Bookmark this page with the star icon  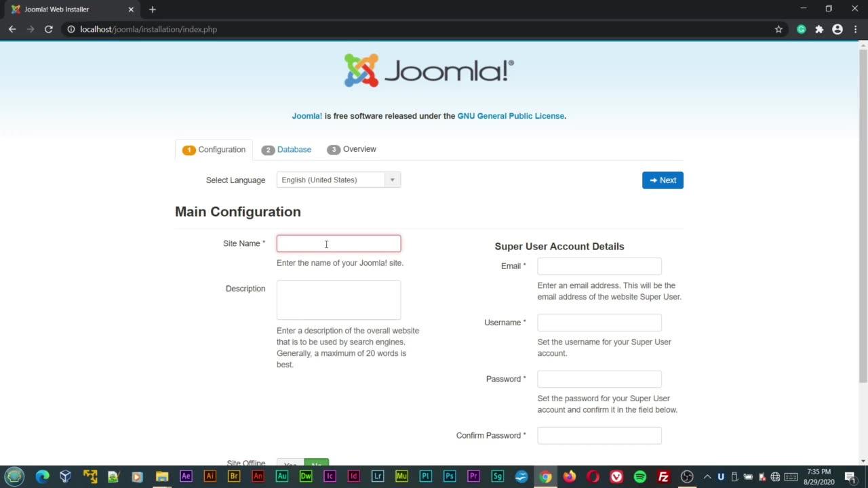tap(778, 29)
